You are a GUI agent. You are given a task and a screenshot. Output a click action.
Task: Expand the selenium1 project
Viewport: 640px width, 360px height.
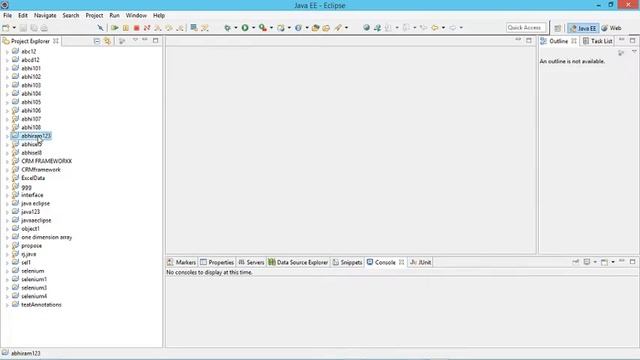[x=7, y=280]
